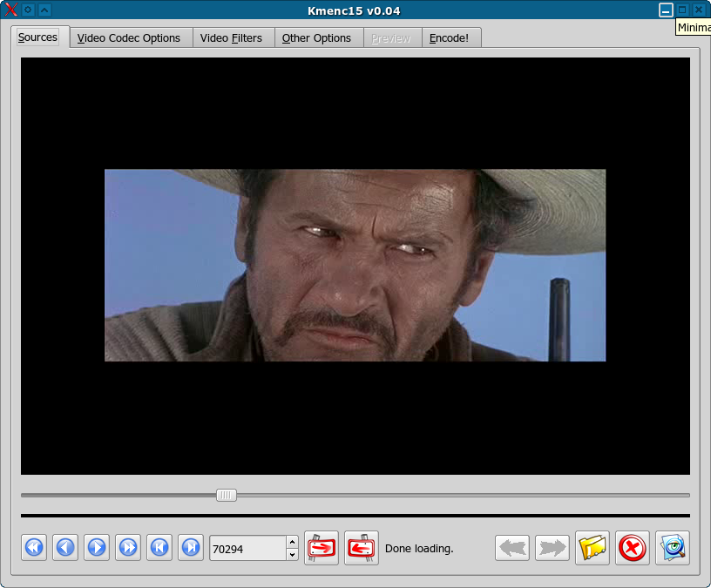
Task: Click the frame number field showing 70294
Action: 247,549
